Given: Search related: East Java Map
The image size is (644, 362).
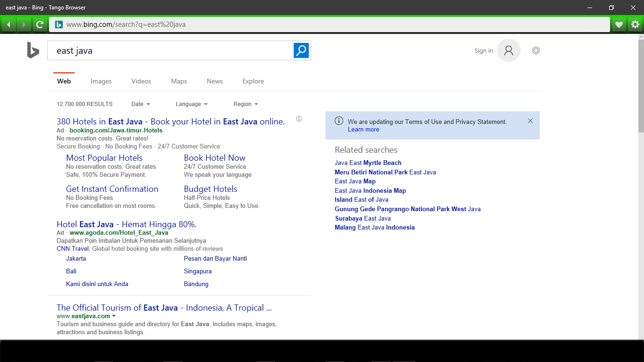Looking at the screenshot, I should click(355, 181).
